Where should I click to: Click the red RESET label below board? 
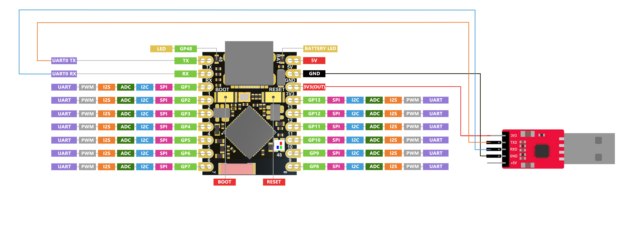click(274, 182)
